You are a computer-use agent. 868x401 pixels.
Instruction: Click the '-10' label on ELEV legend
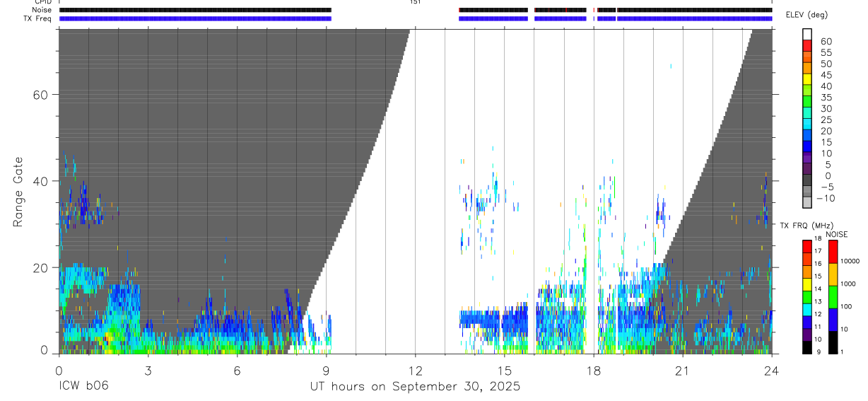pyautogui.click(x=824, y=199)
